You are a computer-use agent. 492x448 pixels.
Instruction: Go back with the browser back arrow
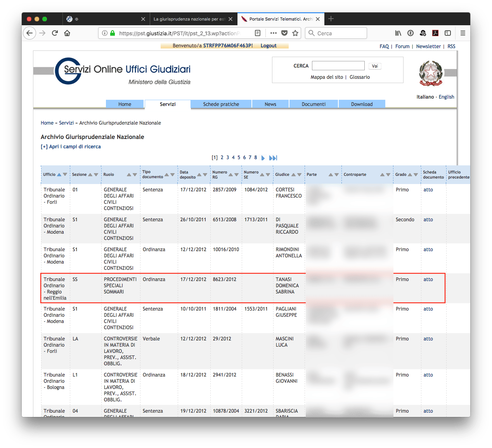coord(29,33)
